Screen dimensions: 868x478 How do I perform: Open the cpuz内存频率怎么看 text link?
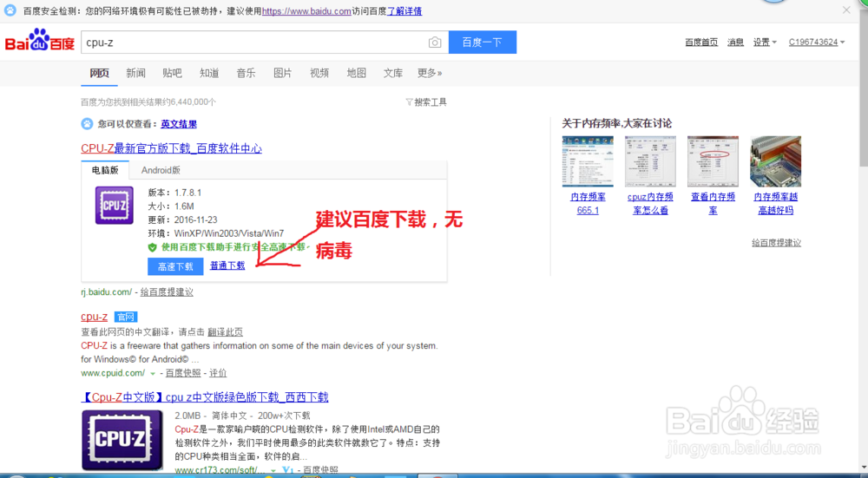(650, 204)
